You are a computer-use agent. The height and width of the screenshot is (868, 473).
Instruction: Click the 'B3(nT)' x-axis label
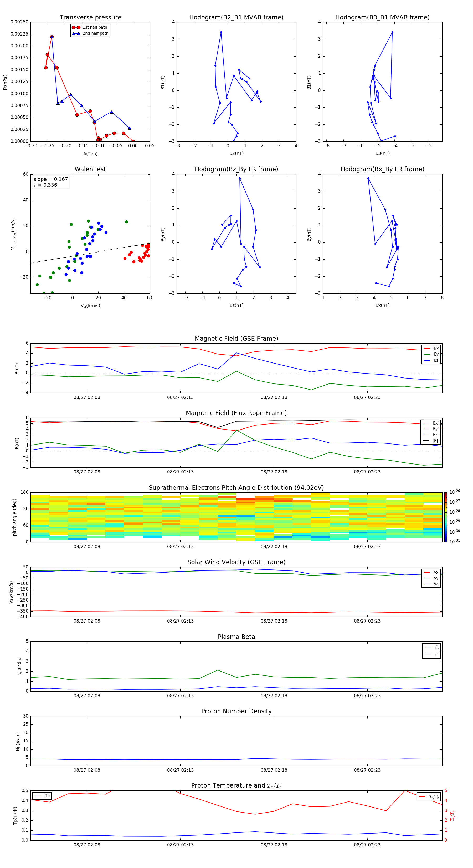point(382,154)
